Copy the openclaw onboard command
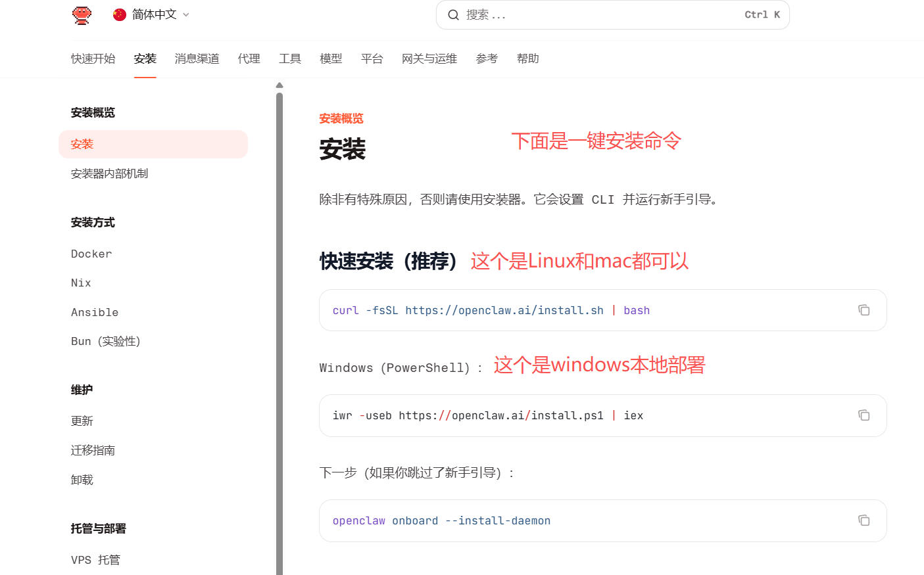Screen dimensions: 924x575 pyautogui.click(x=863, y=520)
